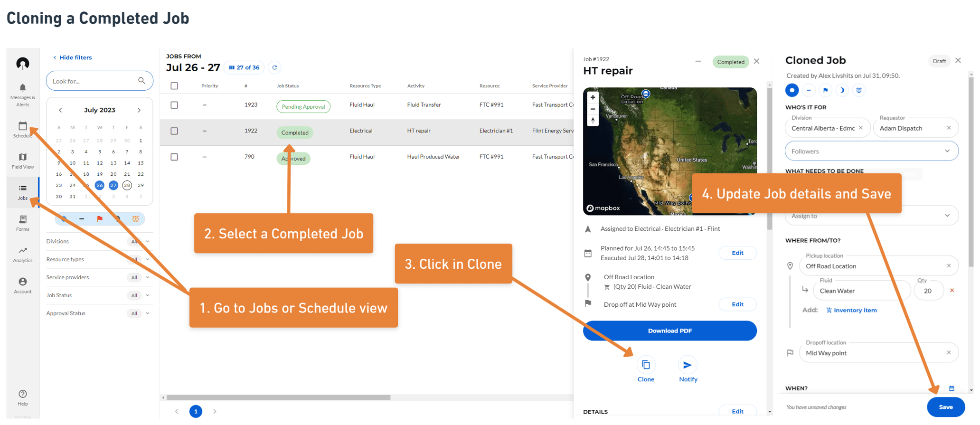980x425 pixels.
Task: Go to the Forms section
Action: click(23, 220)
